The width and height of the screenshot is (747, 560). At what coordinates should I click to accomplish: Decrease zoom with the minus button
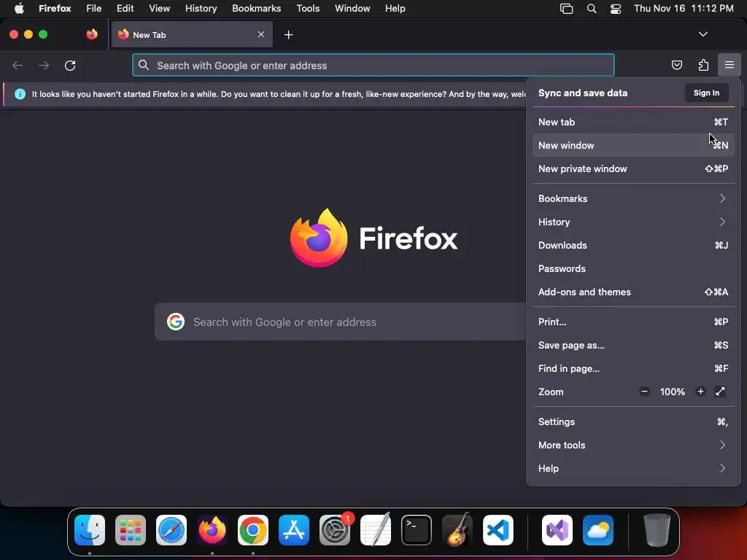[x=644, y=392]
